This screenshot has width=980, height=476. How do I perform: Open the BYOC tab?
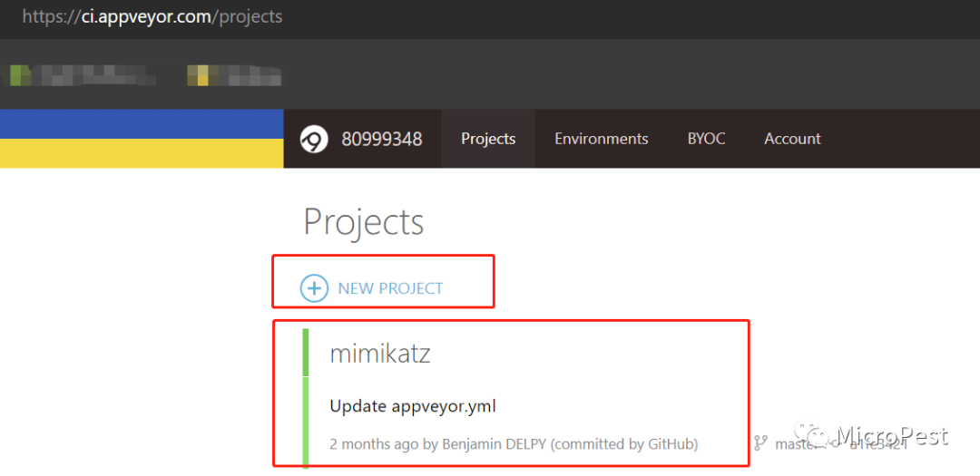706,139
